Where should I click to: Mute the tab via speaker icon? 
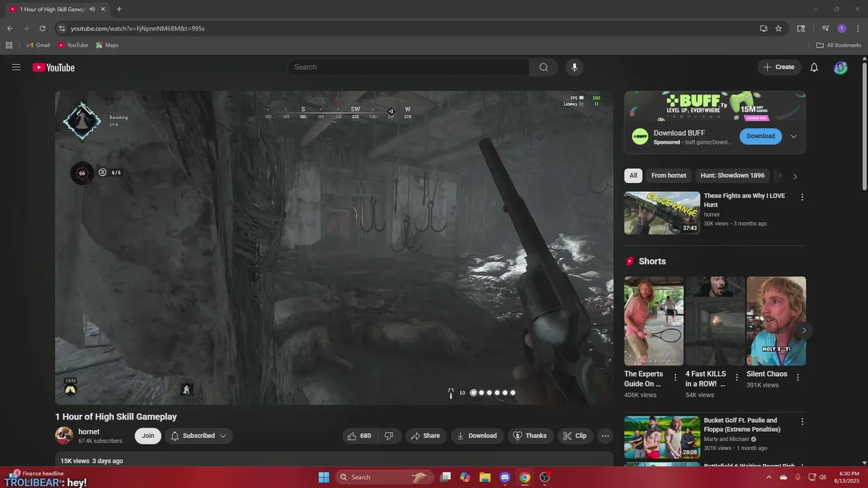(92, 9)
